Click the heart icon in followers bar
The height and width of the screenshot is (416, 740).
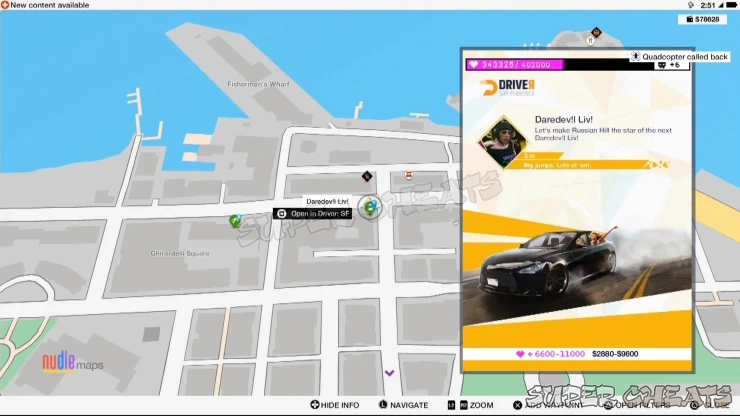(474, 65)
